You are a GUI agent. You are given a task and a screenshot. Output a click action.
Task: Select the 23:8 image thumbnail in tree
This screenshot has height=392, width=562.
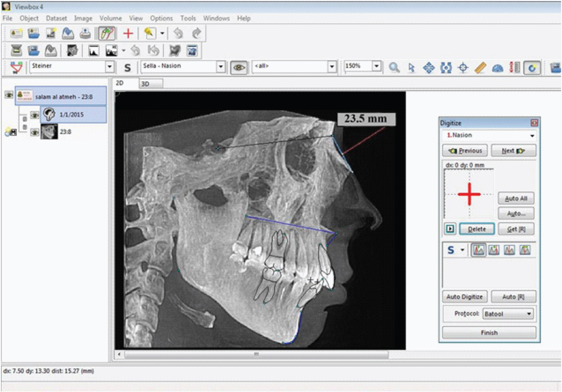tap(49, 132)
